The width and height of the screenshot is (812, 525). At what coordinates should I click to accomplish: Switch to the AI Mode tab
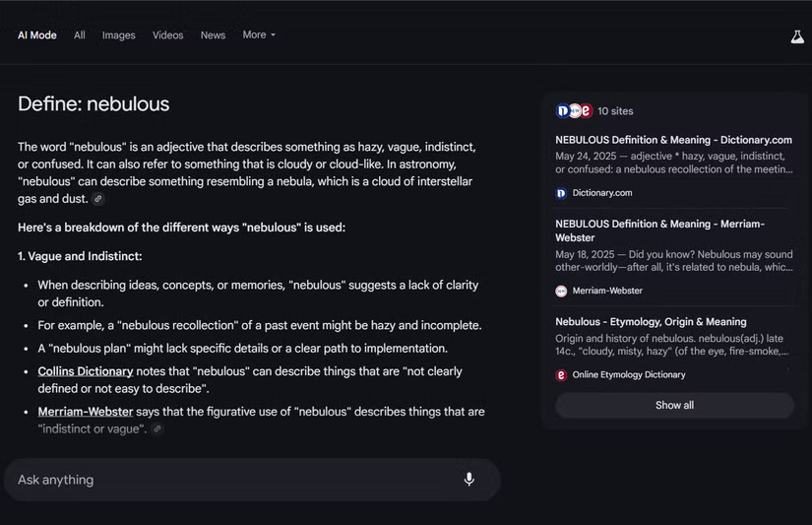tap(37, 35)
